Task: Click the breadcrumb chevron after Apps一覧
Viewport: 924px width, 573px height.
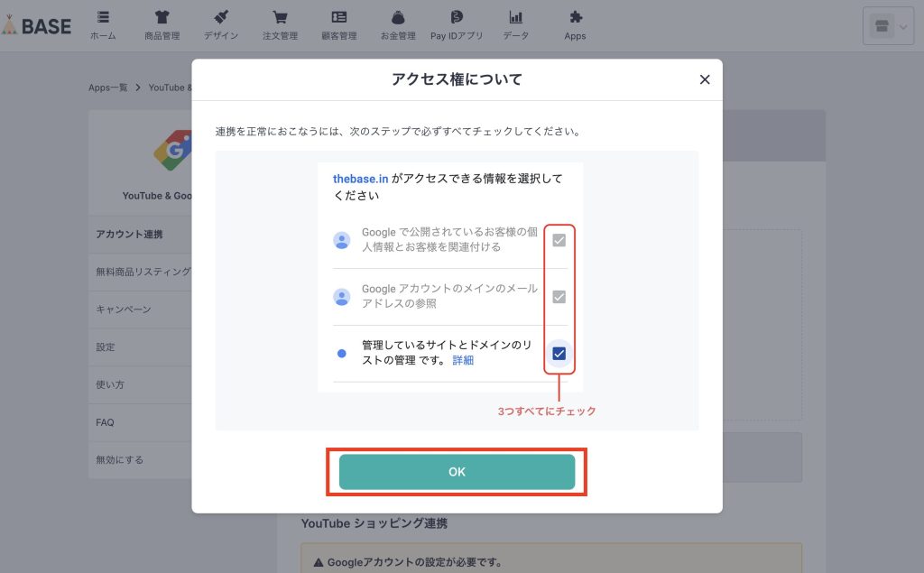Action: tap(138, 88)
